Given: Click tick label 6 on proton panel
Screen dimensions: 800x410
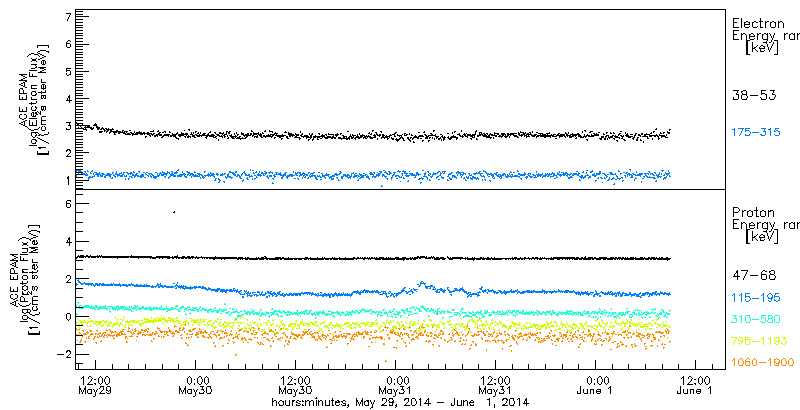Looking at the screenshot, I should [x=70, y=203].
